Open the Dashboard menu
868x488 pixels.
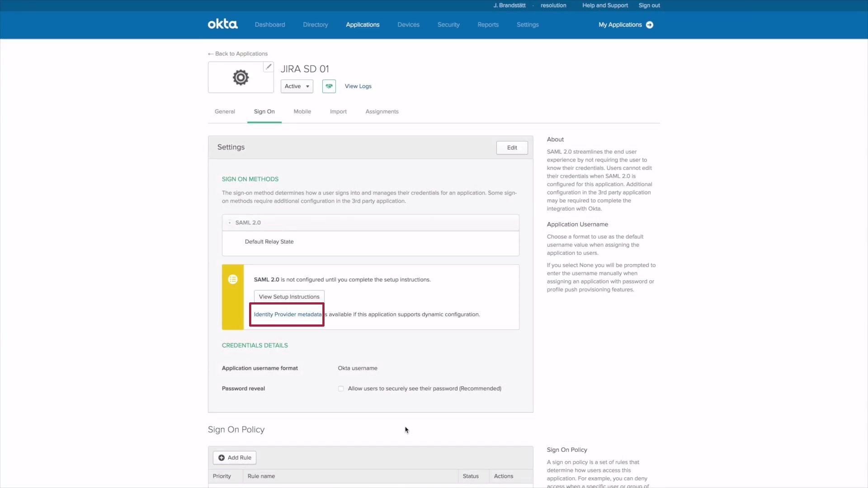tap(270, 25)
